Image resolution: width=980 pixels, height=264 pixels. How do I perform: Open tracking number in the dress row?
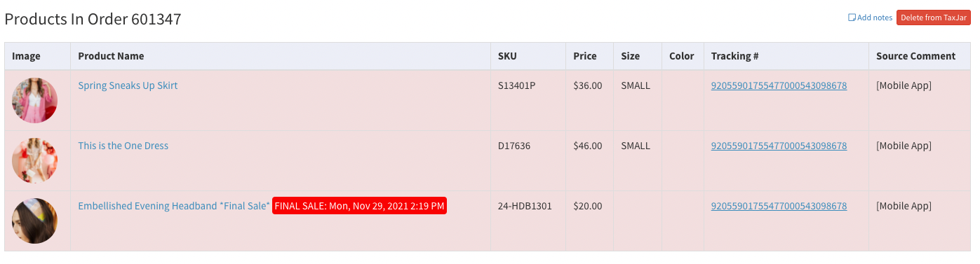point(779,146)
